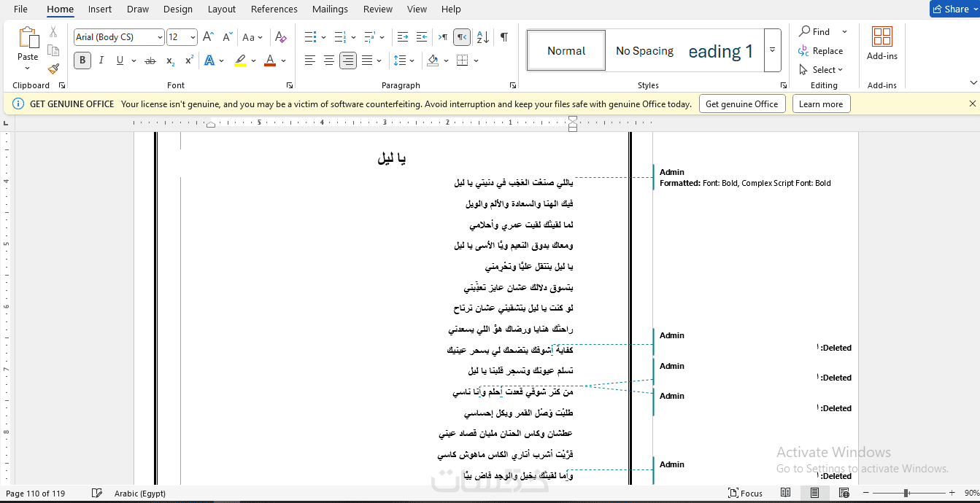Activate the Format Painter brush
The image size is (980, 503).
53,69
